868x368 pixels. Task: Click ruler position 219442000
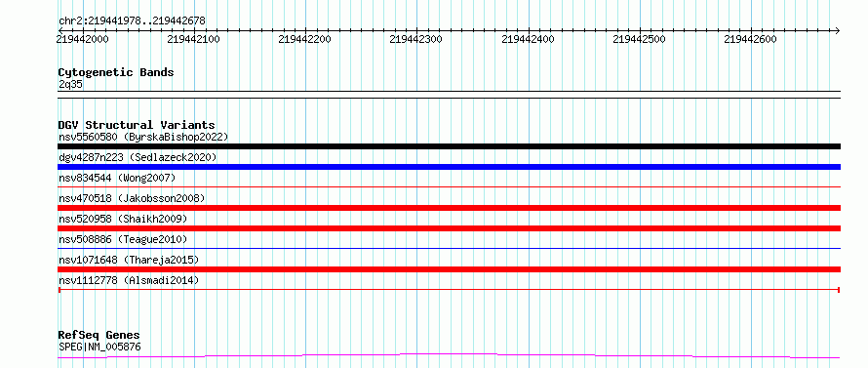pos(83,39)
